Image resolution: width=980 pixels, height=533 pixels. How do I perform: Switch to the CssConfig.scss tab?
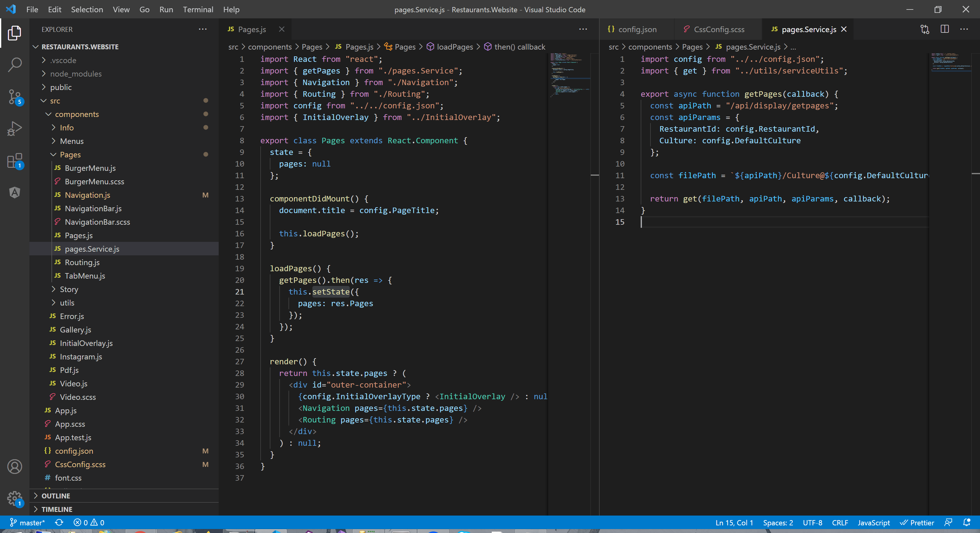click(x=718, y=29)
